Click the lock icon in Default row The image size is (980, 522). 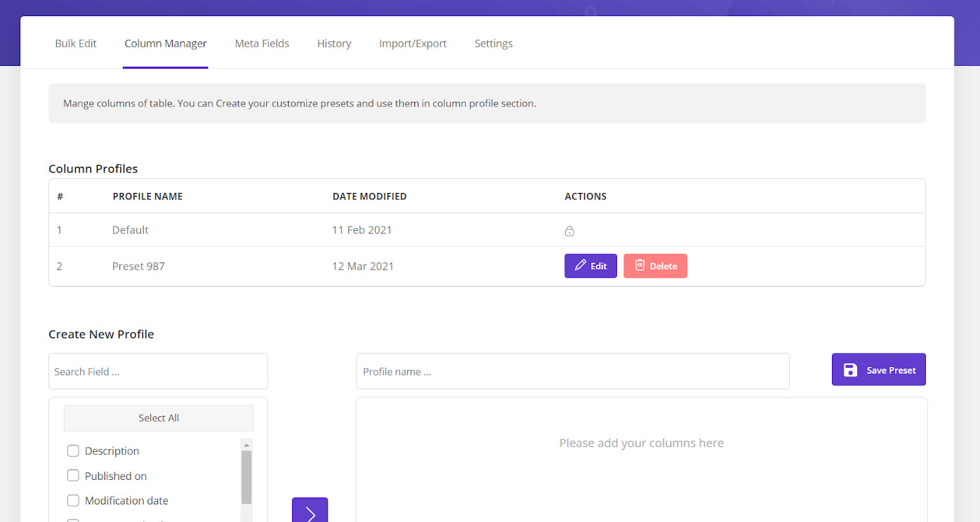point(569,231)
